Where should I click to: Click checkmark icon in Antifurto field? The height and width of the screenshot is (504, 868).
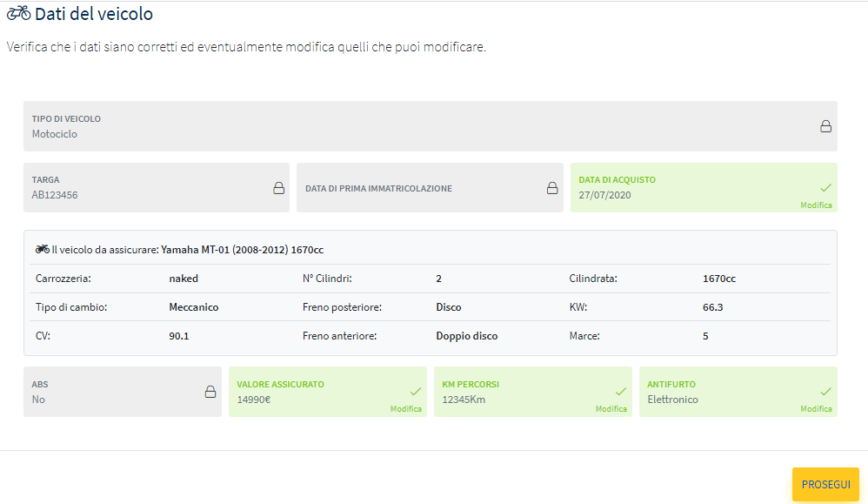point(825,392)
